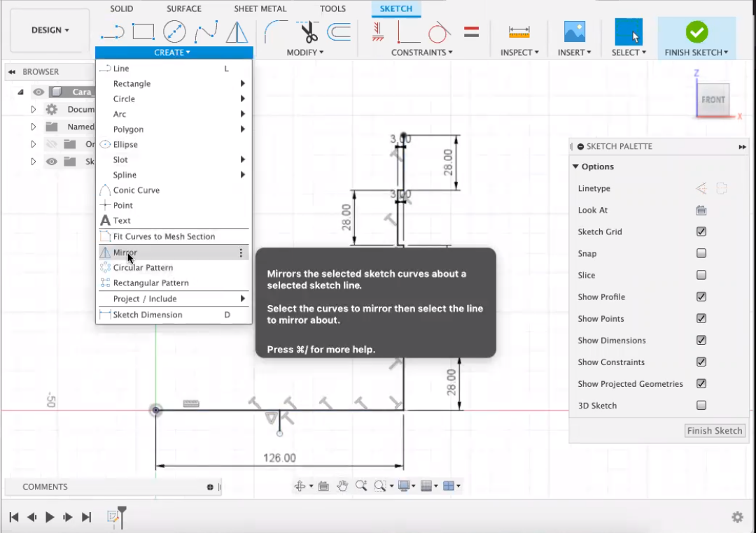Click the timeline Play button

[x=50, y=517]
